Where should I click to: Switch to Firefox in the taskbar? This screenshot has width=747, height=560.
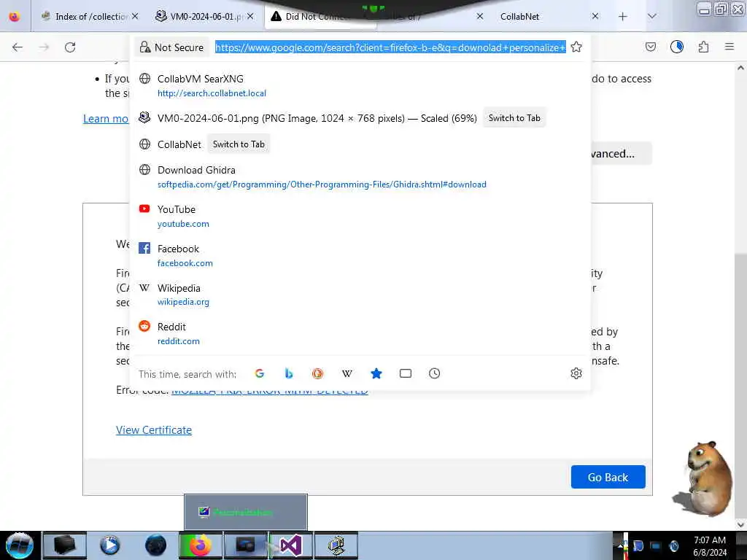(x=201, y=545)
